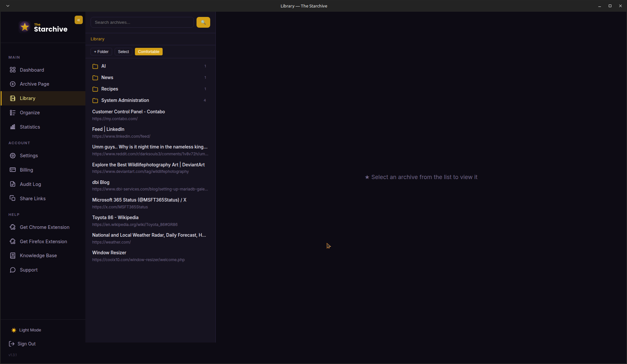Screen dimensions: 627x364
Task: Open the Billing page
Action: click(43, 170)
